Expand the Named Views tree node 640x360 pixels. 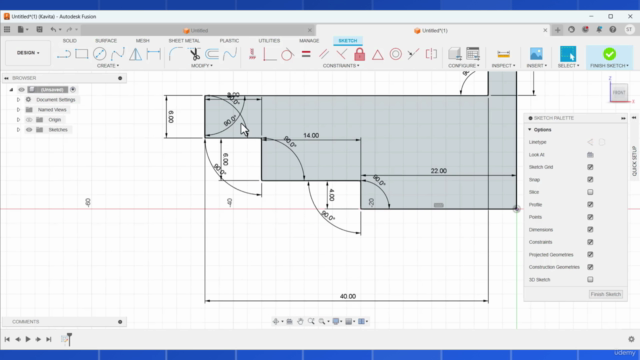(x=18, y=110)
